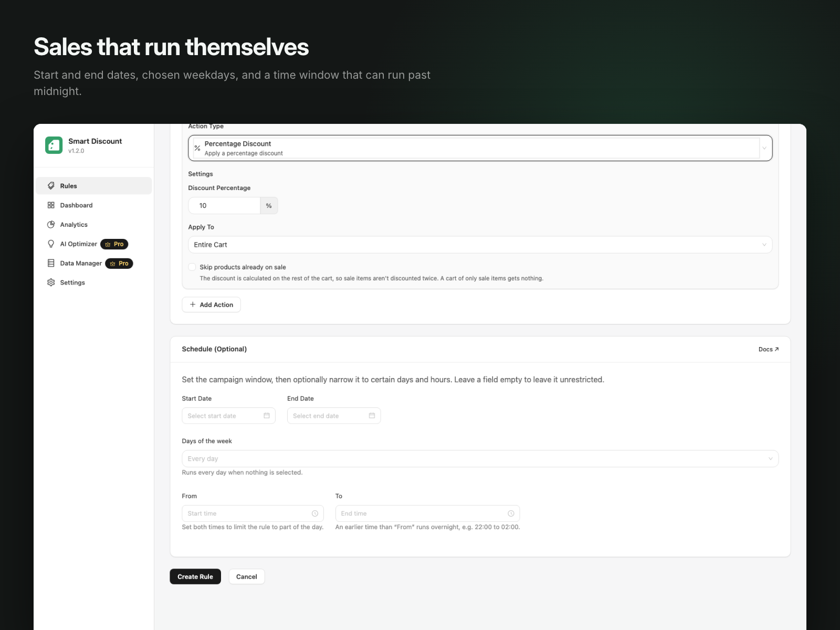Open the Docs link in Schedule
Screen dimensions: 840x630
pos(769,349)
